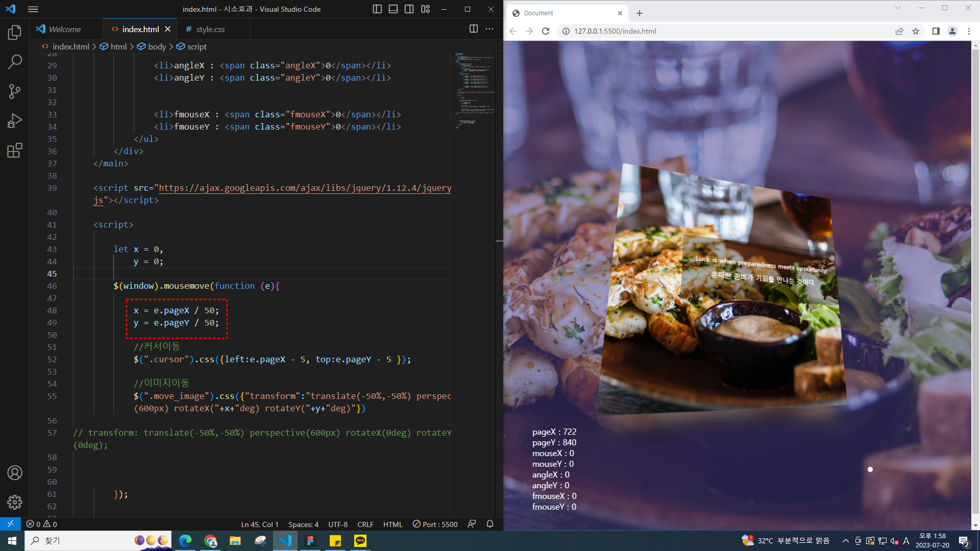Toggle the bottom panel layout button
The width and height of the screenshot is (980, 551).
393,9
